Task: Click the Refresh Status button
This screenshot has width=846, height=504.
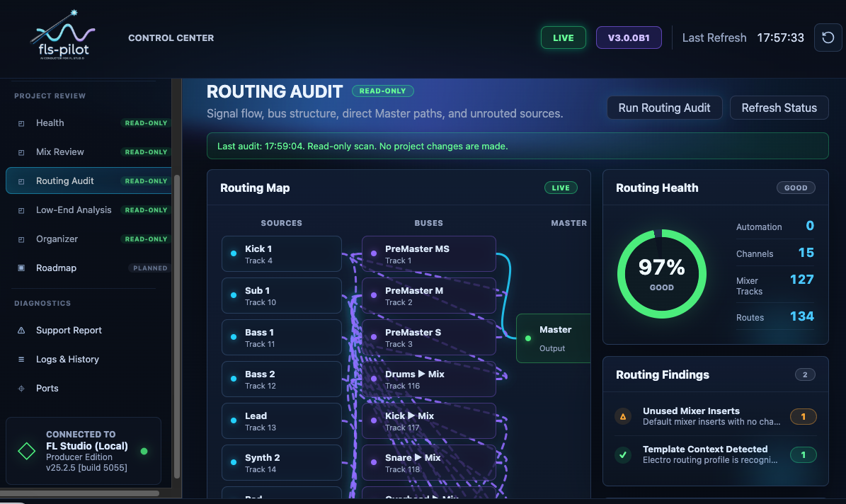Action: tap(779, 108)
